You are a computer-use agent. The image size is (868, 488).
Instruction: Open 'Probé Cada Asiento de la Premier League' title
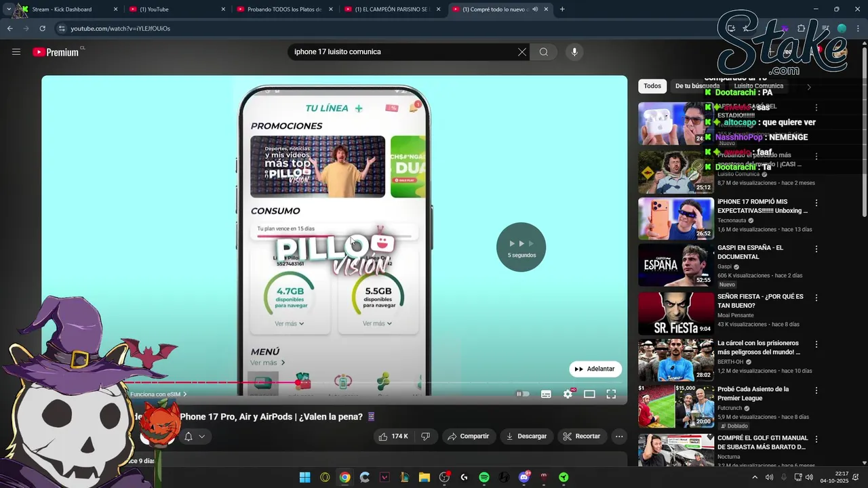[x=753, y=394]
